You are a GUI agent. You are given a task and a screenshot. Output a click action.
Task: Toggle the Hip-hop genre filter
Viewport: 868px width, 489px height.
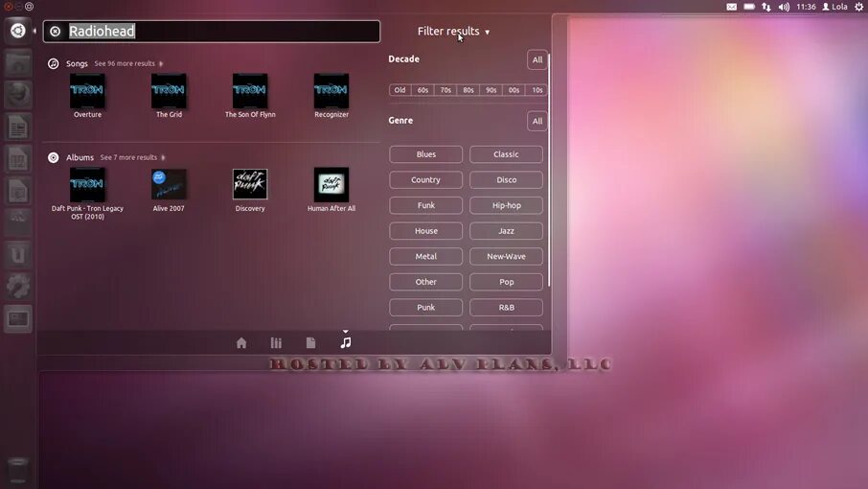click(x=506, y=205)
